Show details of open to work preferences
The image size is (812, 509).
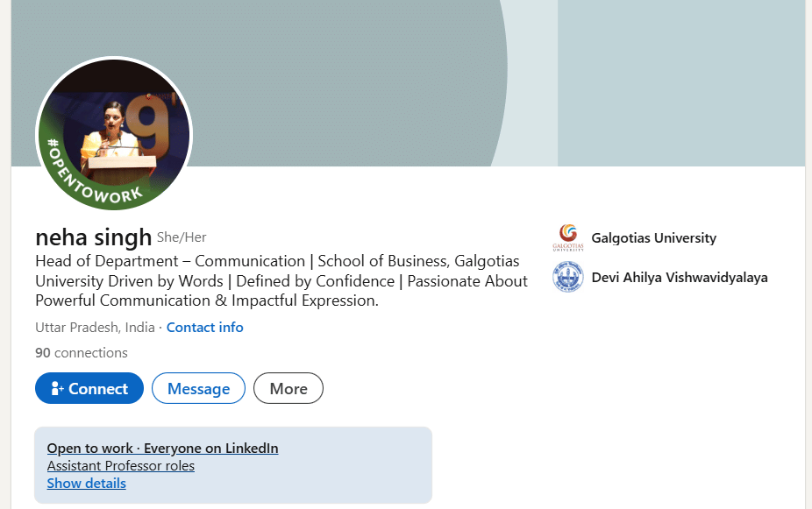tap(86, 484)
